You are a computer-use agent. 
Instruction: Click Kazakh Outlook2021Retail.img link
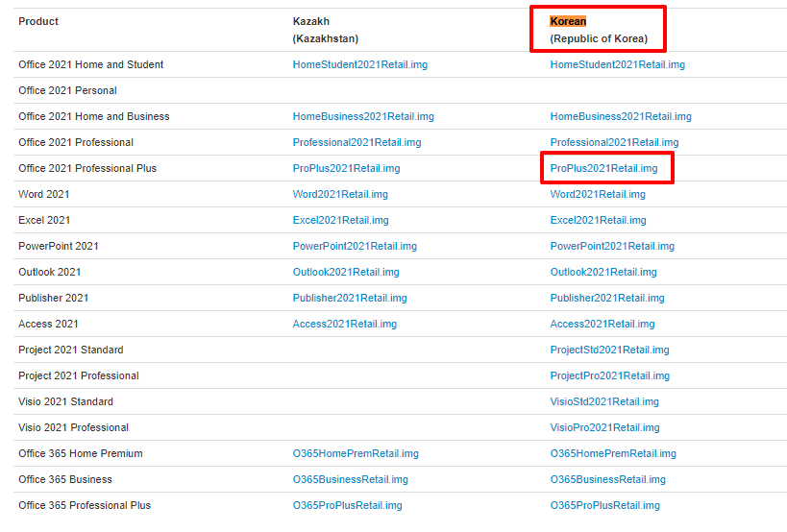(x=346, y=273)
